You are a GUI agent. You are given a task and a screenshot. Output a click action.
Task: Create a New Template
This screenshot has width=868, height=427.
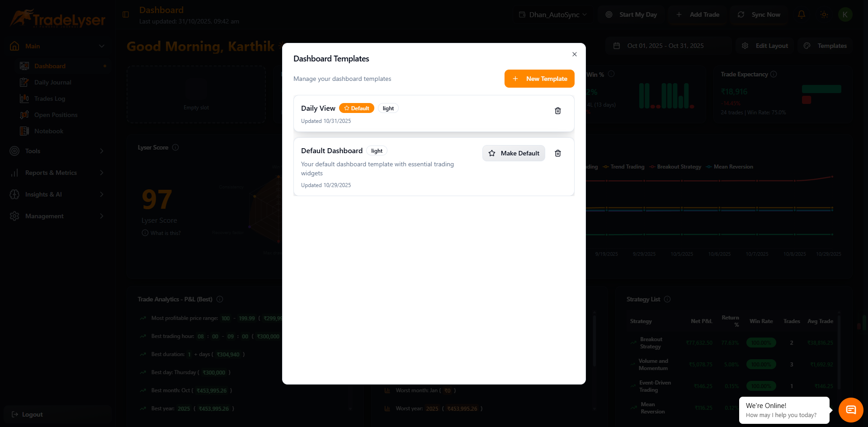[x=539, y=79]
